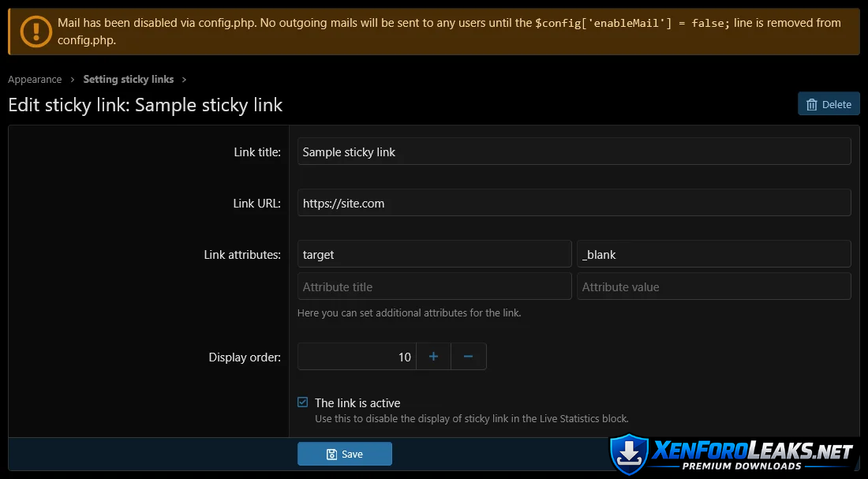Increase display order with the plus icon
Viewport: 868px width, 479px height.
[x=433, y=357]
